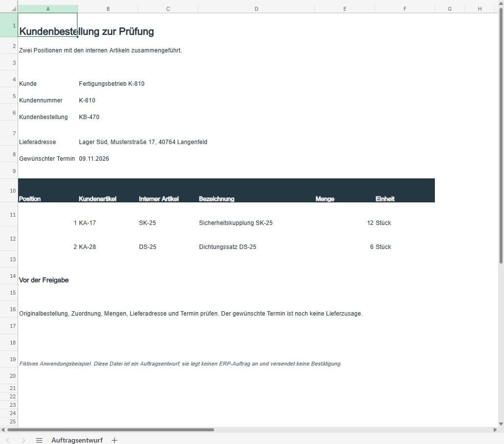Screen dimensions: 504x444
Task: Go to previous sheet arrow
Action: pyautogui.click(x=8, y=440)
